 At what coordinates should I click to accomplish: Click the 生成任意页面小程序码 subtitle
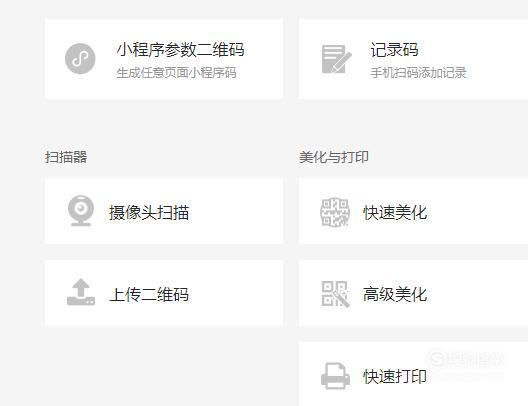pos(176,73)
